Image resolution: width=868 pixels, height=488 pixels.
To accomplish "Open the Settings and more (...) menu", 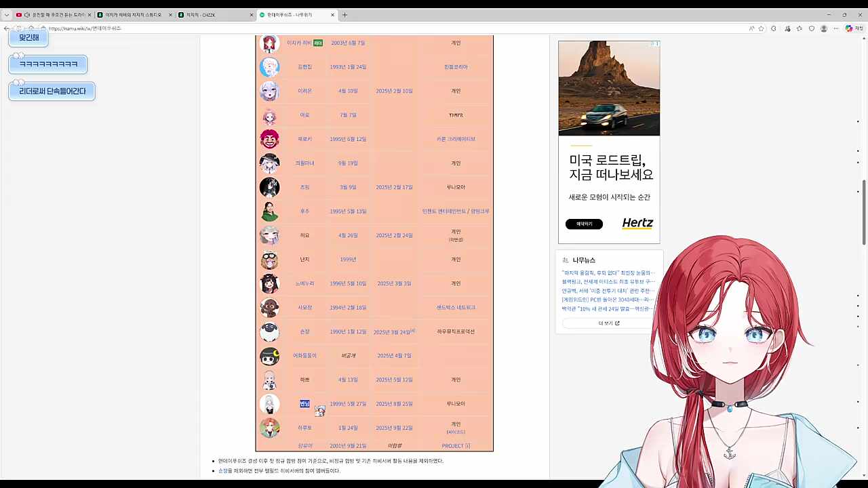I will (x=837, y=28).
